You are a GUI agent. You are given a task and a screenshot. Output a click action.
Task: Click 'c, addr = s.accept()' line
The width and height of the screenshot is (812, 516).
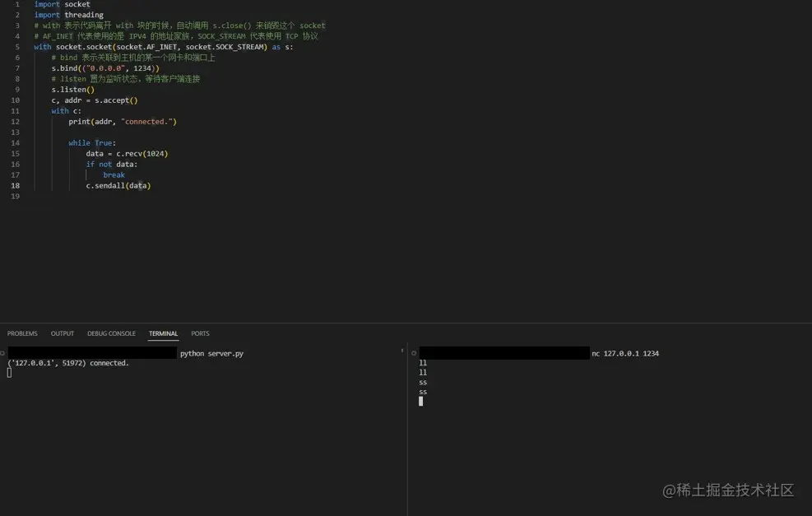(95, 100)
